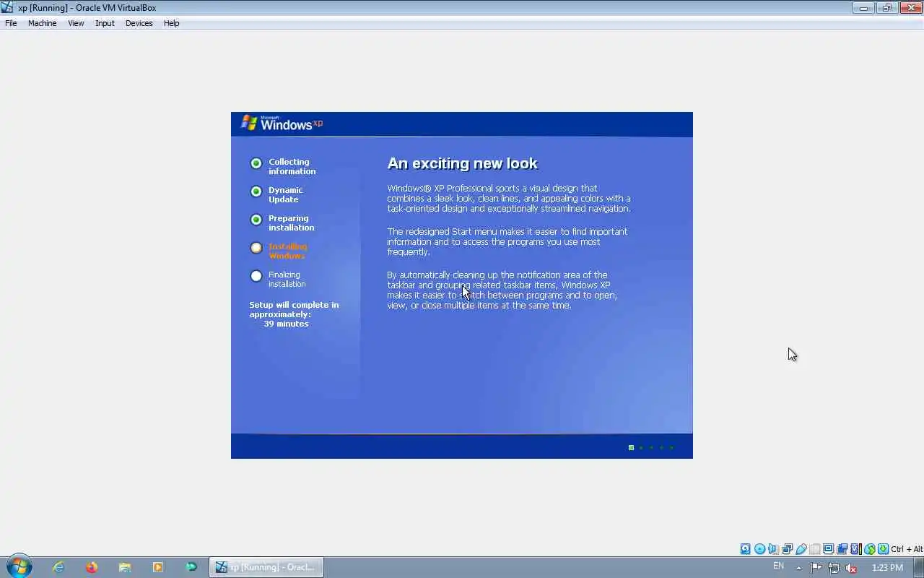Click 'Setup will complete in approximately:' text
924x578 pixels.
(294, 309)
